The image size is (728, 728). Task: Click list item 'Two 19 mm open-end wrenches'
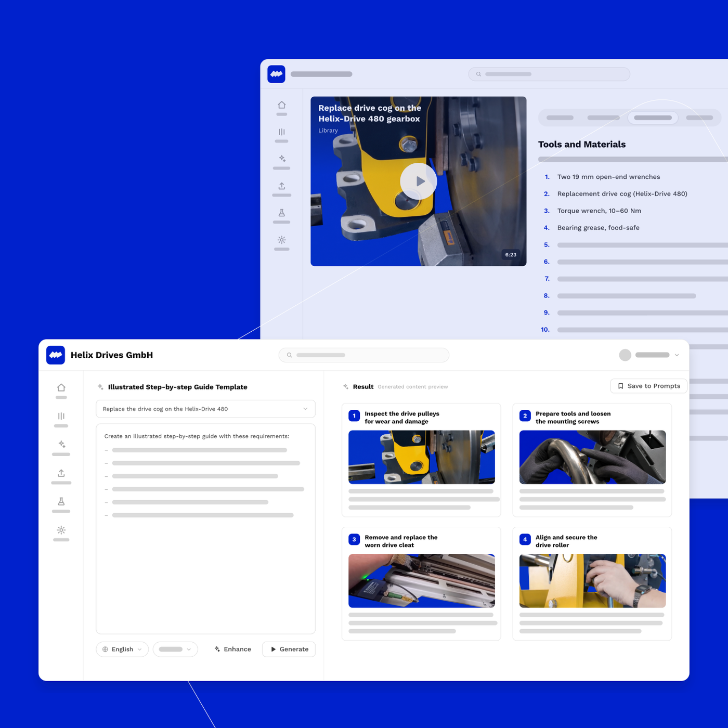pos(608,177)
